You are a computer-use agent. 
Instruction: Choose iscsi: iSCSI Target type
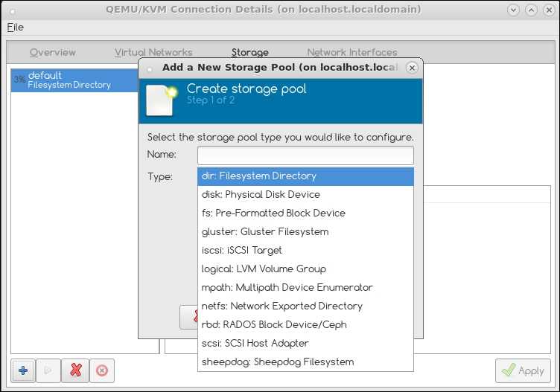[305, 251]
